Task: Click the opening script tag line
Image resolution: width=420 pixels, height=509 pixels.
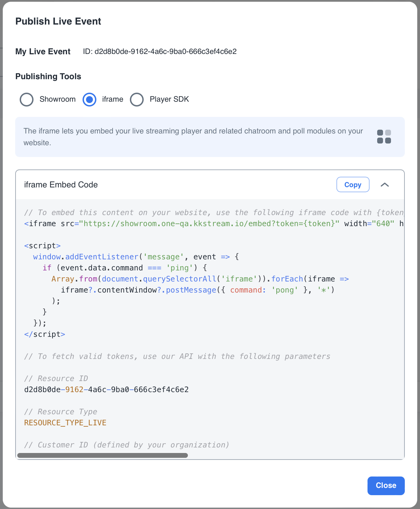Action: [x=42, y=246]
